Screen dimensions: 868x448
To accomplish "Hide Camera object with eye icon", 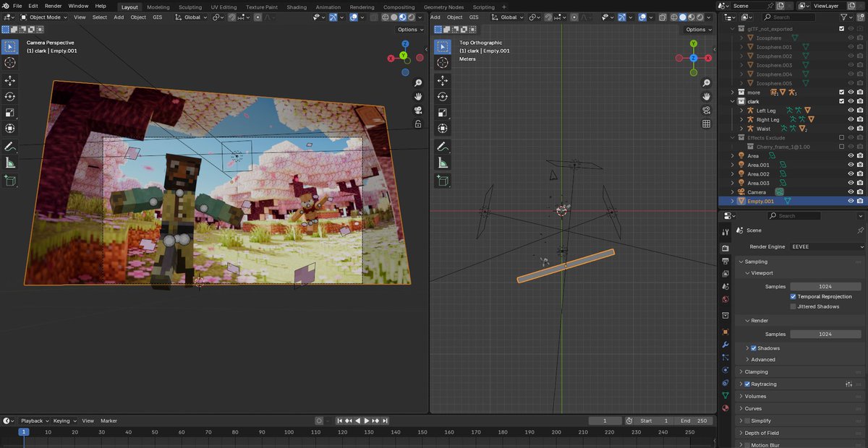I will tap(851, 192).
